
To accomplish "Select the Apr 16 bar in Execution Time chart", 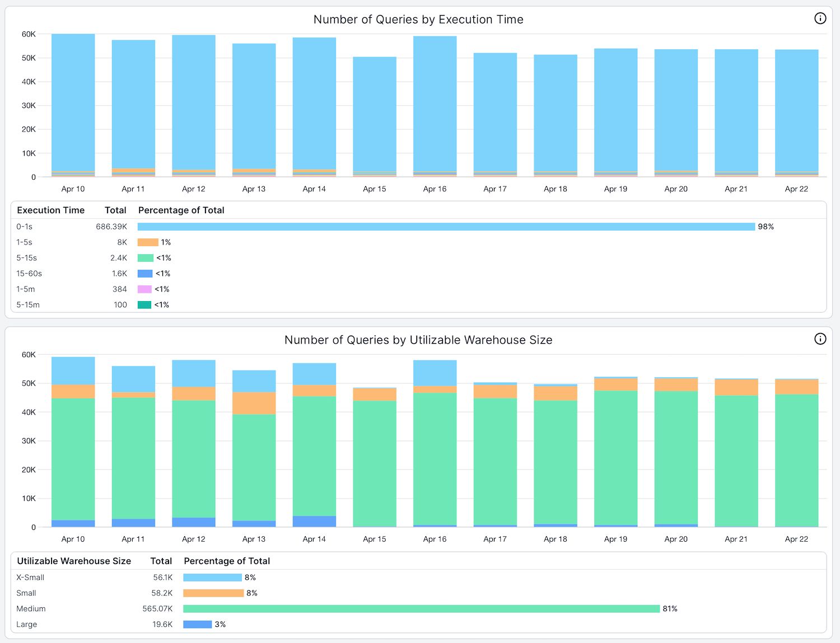I will (x=435, y=106).
